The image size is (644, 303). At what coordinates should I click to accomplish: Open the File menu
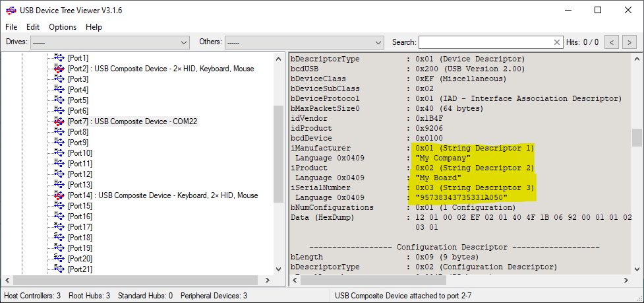click(11, 26)
